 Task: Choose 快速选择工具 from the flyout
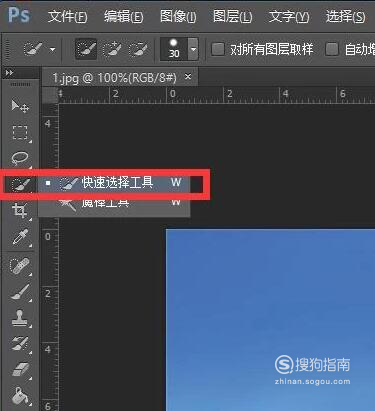tap(113, 183)
